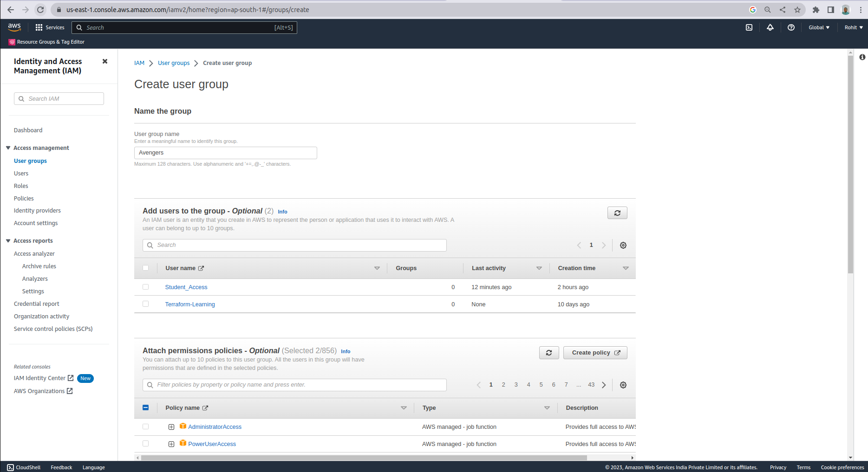Open the help question mark menu
Image resolution: width=868 pixels, height=472 pixels.
pos(791,27)
